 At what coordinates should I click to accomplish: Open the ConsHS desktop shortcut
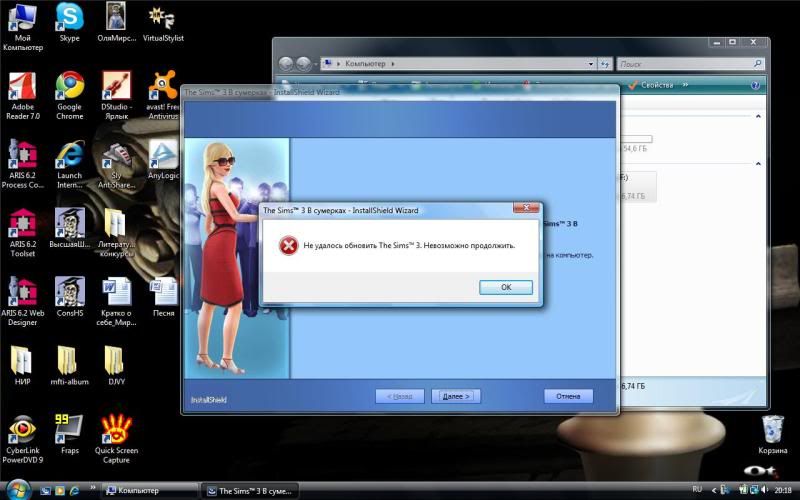69,297
